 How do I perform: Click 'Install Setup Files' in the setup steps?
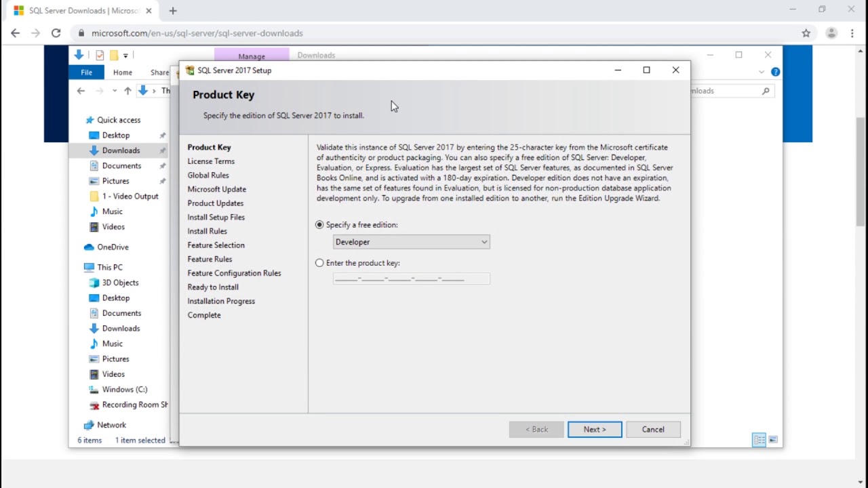point(216,218)
